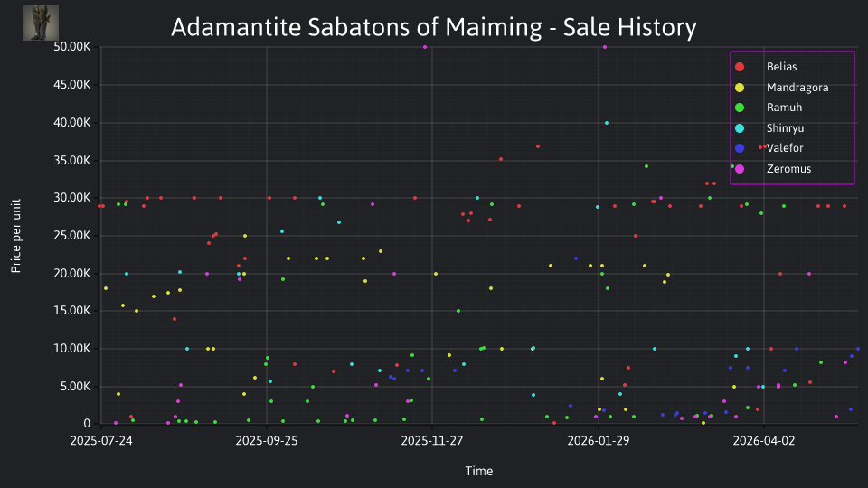Select the Valefor legend label
Image resolution: width=868 pixels, height=488 pixels.
(785, 148)
